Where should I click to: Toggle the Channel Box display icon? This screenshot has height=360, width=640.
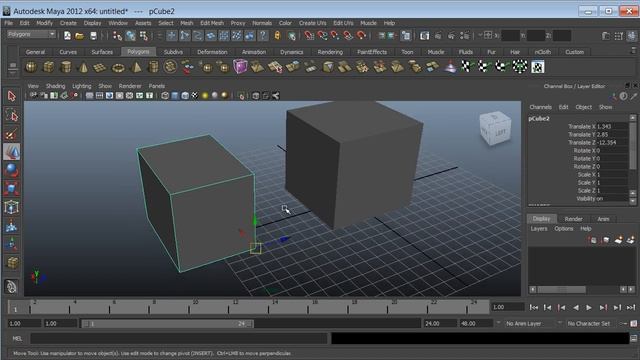tap(631, 36)
